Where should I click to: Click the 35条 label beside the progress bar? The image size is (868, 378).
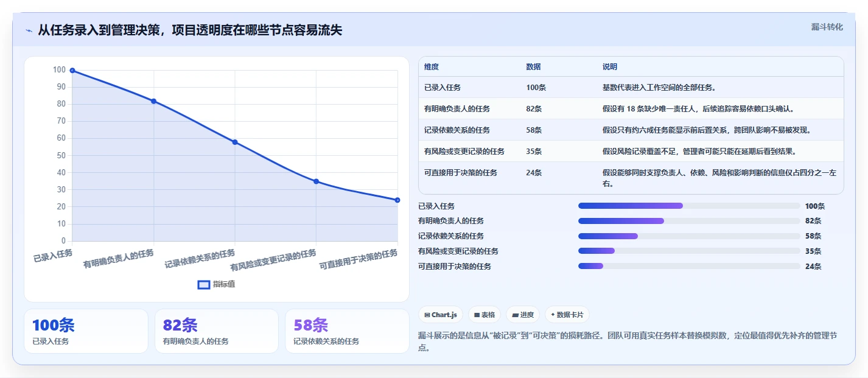click(x=813, y=251)
